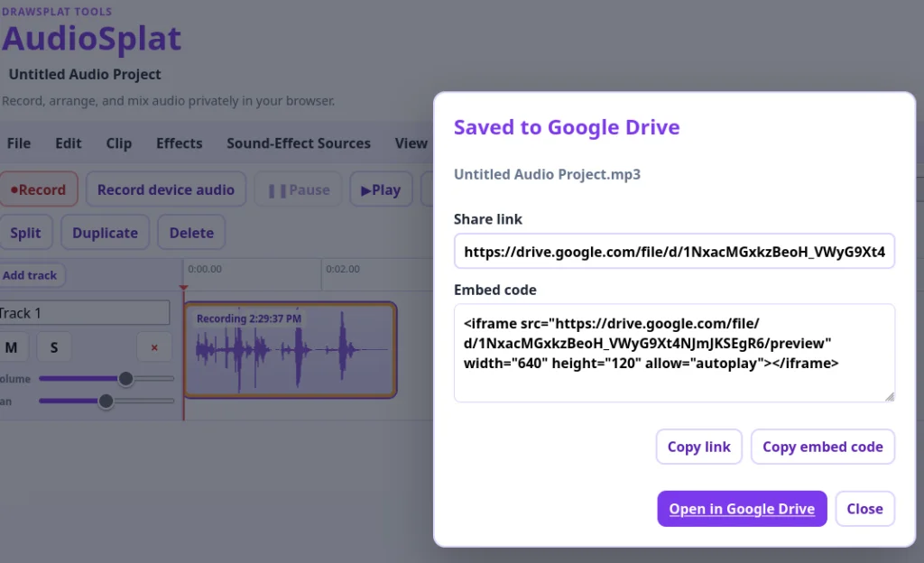Remove Track 1 with the red x icon
The height and width of the screenshot is (563, 924).
click(154, 347)
